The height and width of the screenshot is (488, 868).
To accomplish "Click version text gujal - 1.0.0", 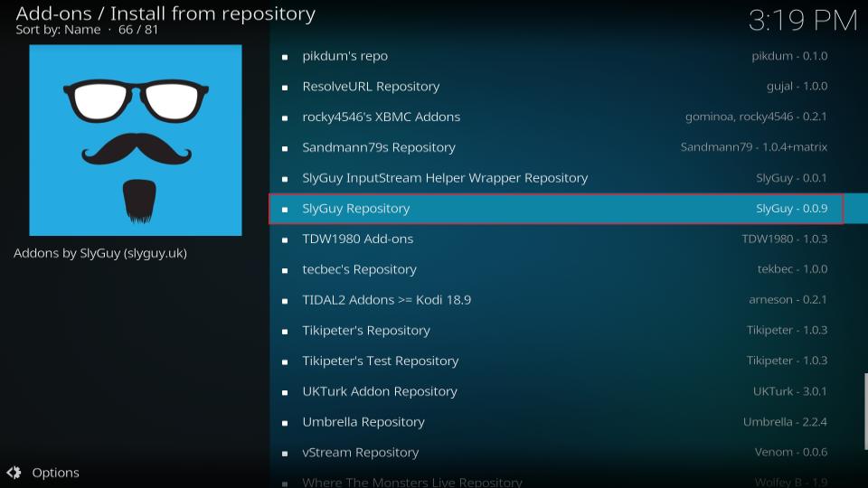I will (x=797, y=87).
